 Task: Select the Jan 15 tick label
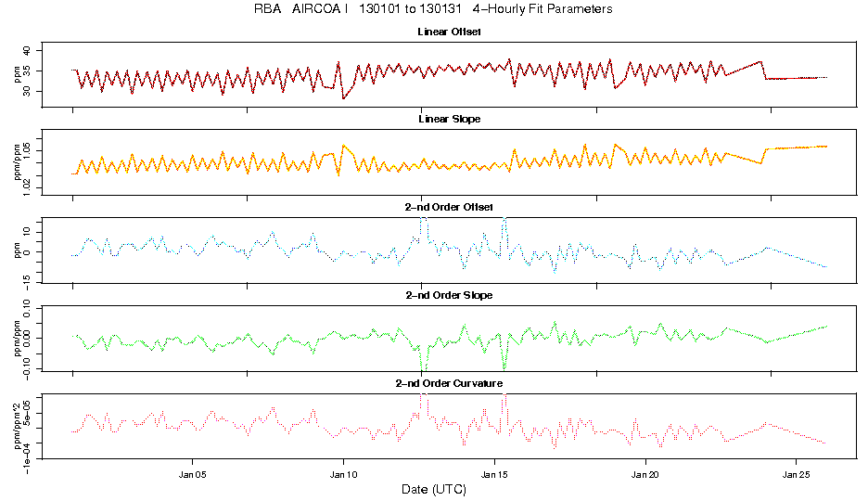pyautogui.click(x=494, y=474)
